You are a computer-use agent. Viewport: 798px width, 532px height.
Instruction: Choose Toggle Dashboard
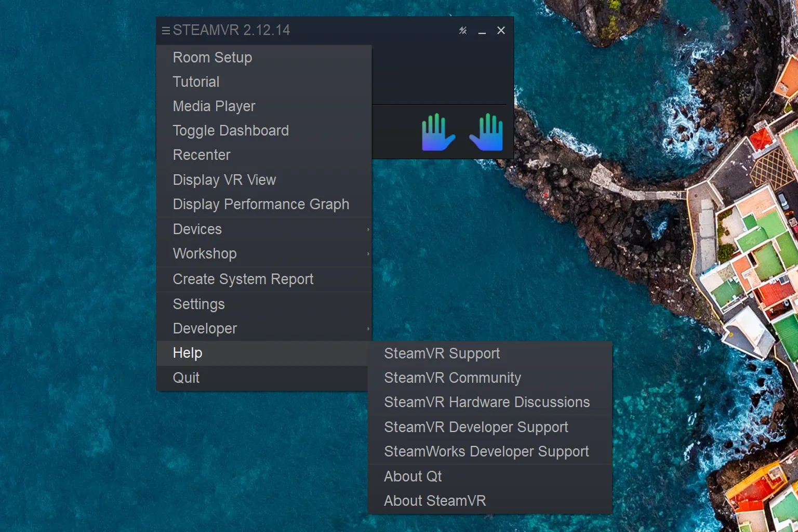click(x=264, y=130)
